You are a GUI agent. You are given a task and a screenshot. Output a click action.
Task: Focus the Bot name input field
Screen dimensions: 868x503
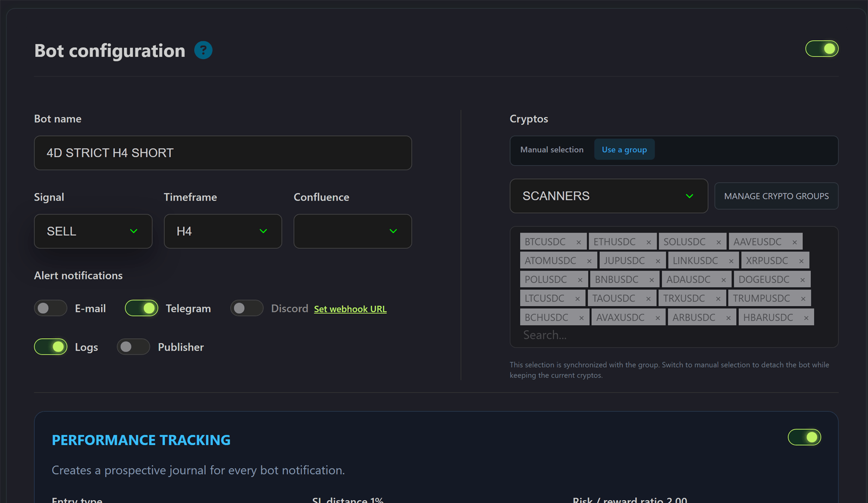(x=223, y=153)
